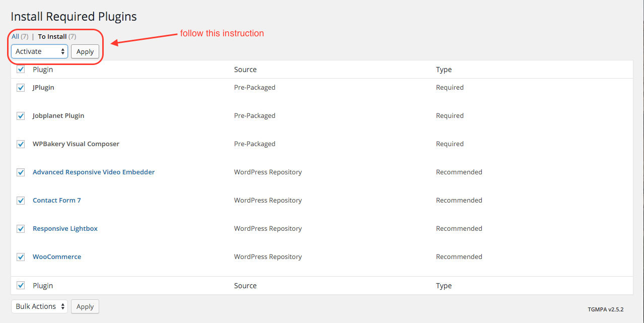Screen dimensions: 644x323
Task: Click the Type column header at top
Action: coord(444,70)
